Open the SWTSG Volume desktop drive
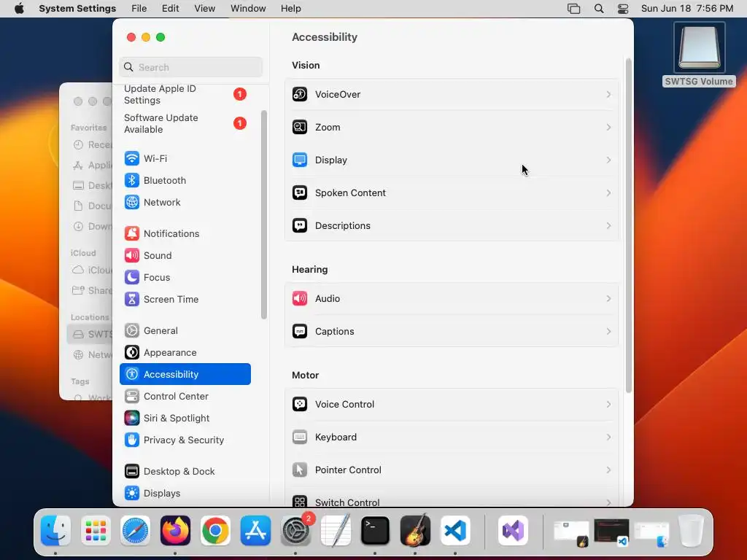The height and width of the screenshot is (560, 747). (x=699, y=54)
